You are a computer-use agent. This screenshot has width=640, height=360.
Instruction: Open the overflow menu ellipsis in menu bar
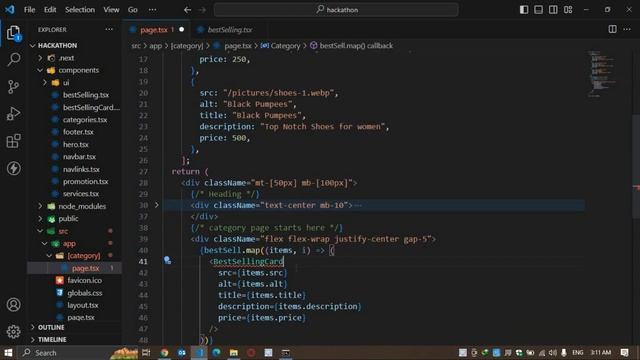(152, 9)
